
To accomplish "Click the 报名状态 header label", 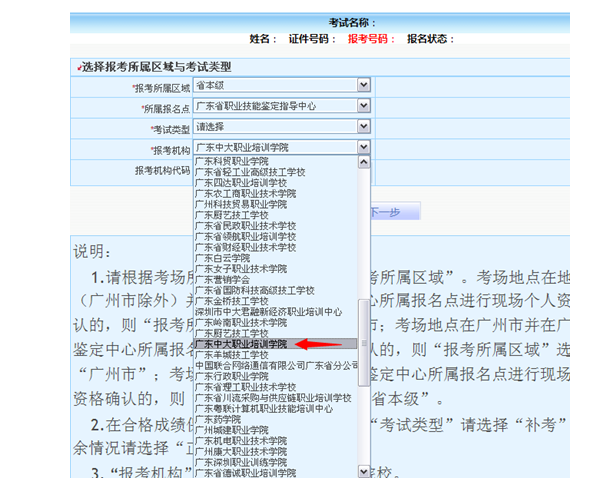I will click(431, 39).
